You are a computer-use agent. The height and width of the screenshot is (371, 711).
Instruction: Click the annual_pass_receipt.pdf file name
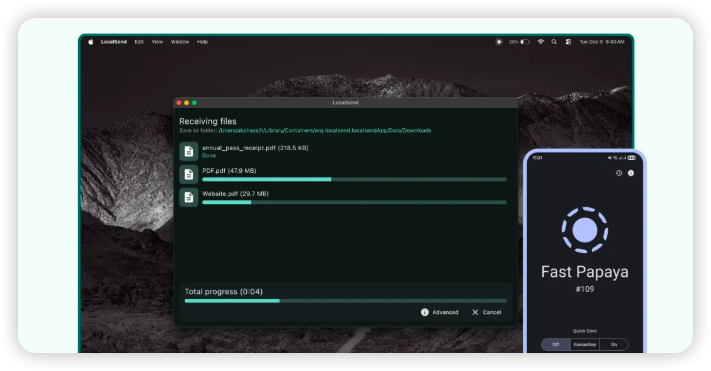click(255, 148)
